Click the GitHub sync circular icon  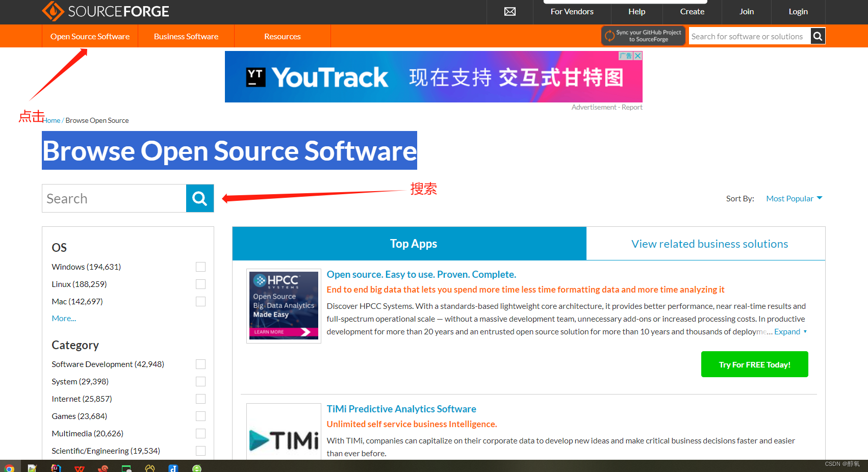609,36
